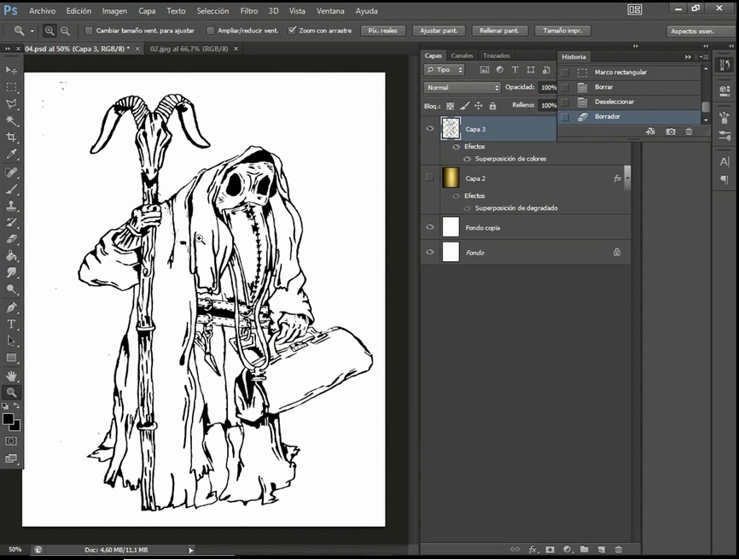Enable the Zoom con arrastre checkbox

click(293, 31)
